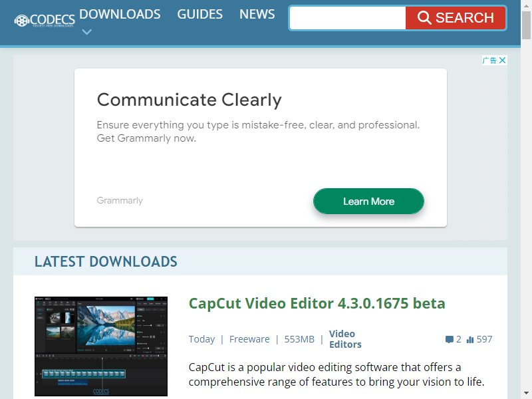This screenshot has width=532, height=399.
Task: Click the LATEST DOWNLOADS heading
Action: 106,261
